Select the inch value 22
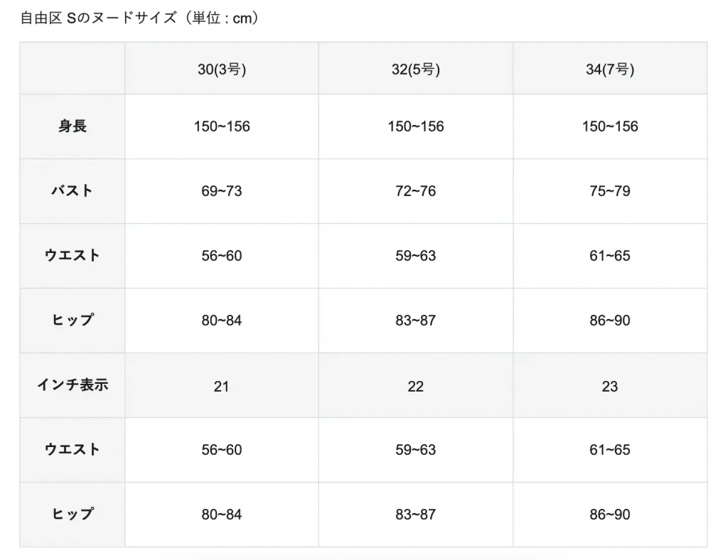 [416, 386]
